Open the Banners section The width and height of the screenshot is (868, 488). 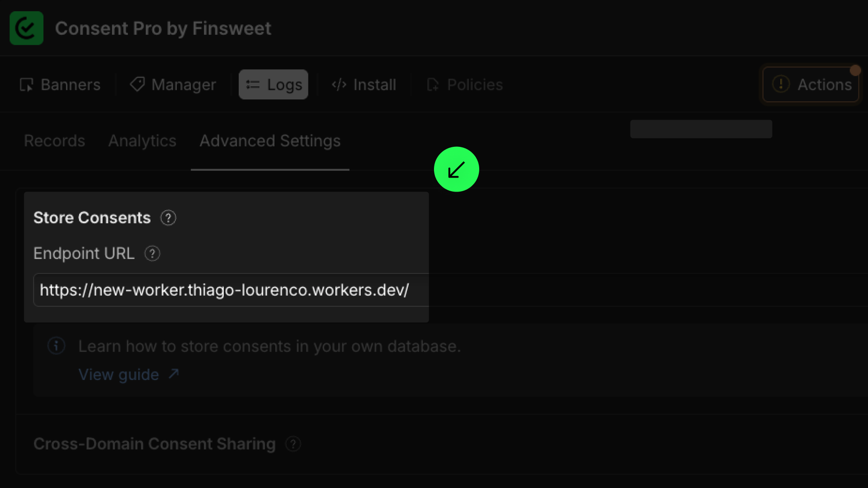point(60,84)
